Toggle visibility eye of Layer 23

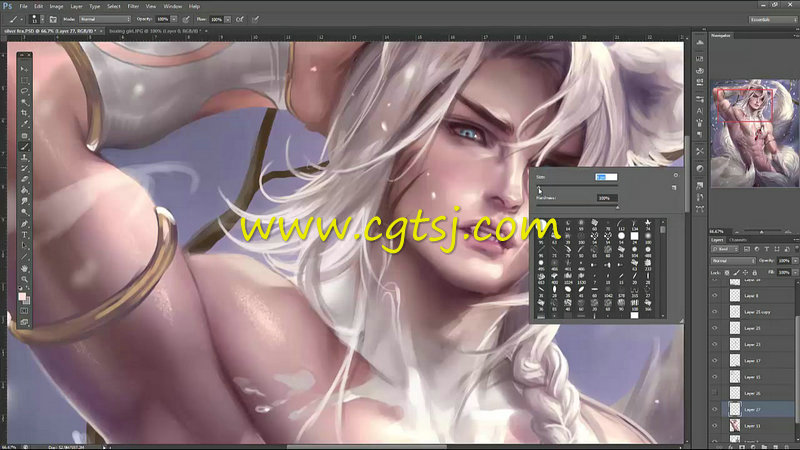pyautogui.click(x=715, y=344)
